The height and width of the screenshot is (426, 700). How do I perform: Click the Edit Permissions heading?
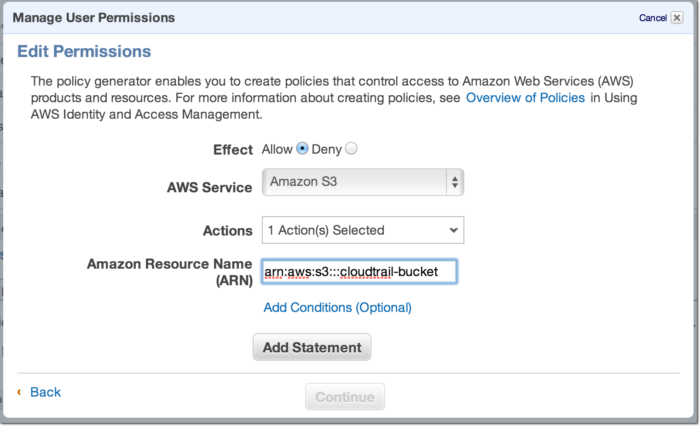[84, 51]
